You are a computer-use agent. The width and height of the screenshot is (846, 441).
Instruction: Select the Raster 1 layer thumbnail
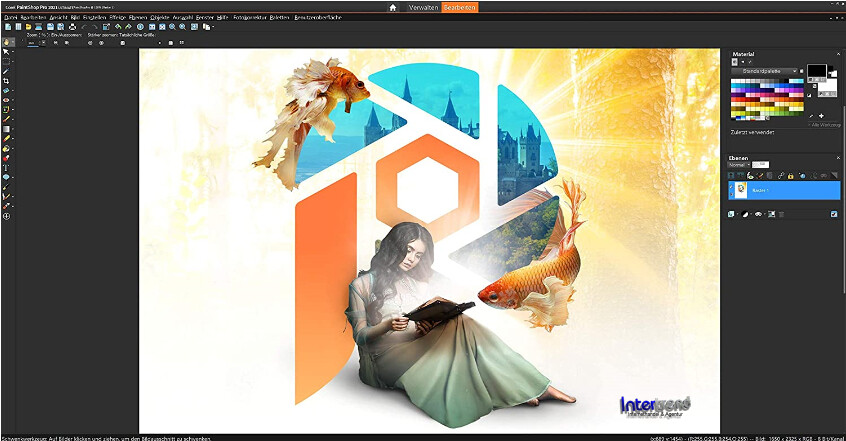pos(741,190)
